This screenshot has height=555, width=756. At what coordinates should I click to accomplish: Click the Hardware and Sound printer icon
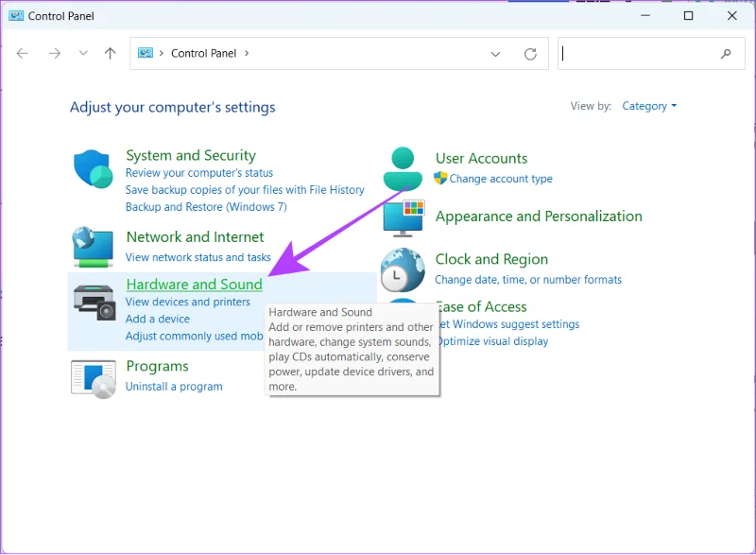94,303
